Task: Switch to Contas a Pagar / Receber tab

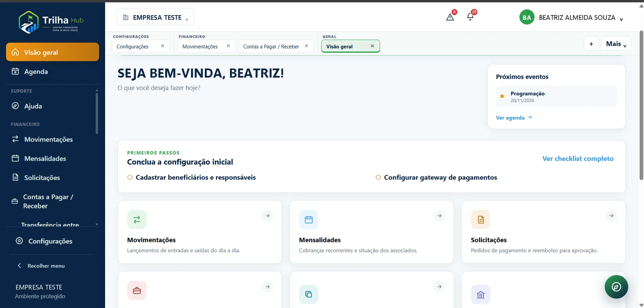Action: click(x=271, y=46)
